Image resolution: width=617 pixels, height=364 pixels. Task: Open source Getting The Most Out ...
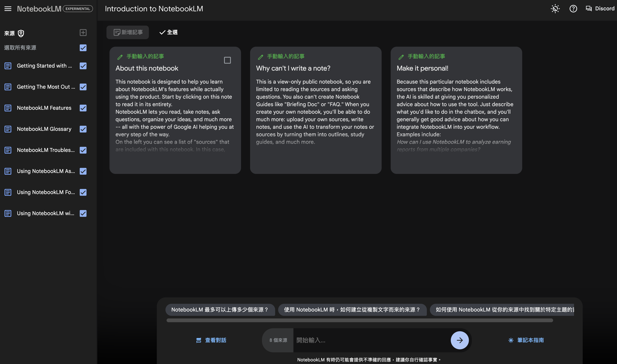click(46, 87)
